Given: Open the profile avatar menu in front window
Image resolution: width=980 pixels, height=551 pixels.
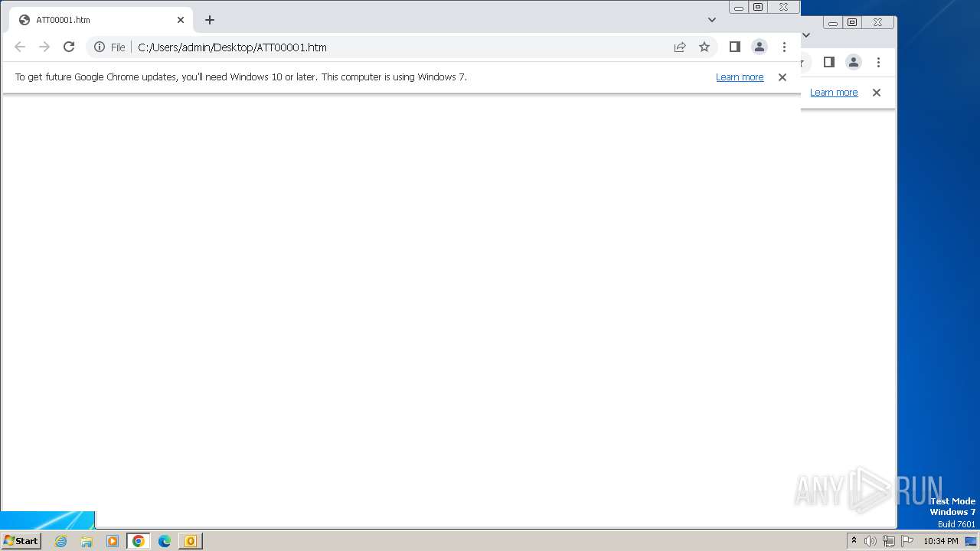Looking at the screenshot, I should click(759, 47).
